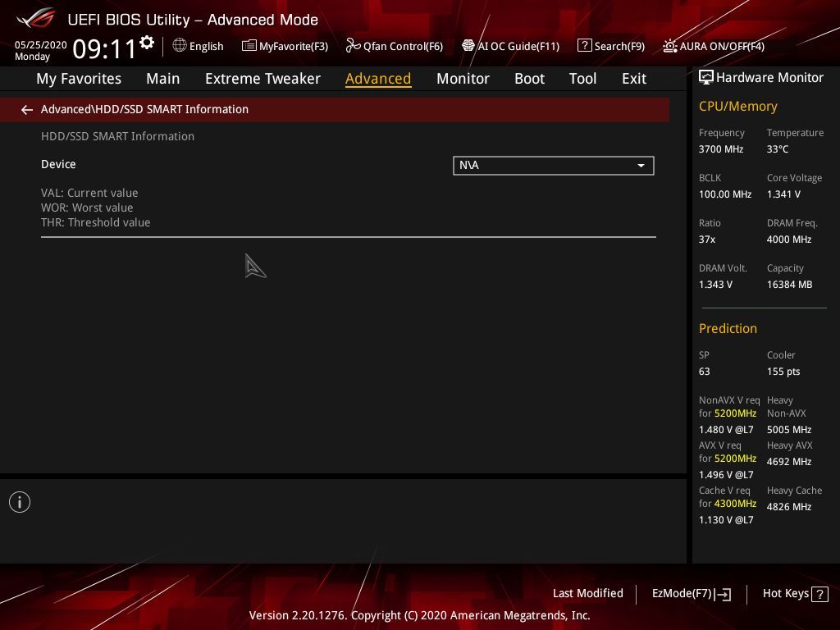
Task: Click the 1.341 V core voltage
Action: pyautogui.click(x=783, y=194)
